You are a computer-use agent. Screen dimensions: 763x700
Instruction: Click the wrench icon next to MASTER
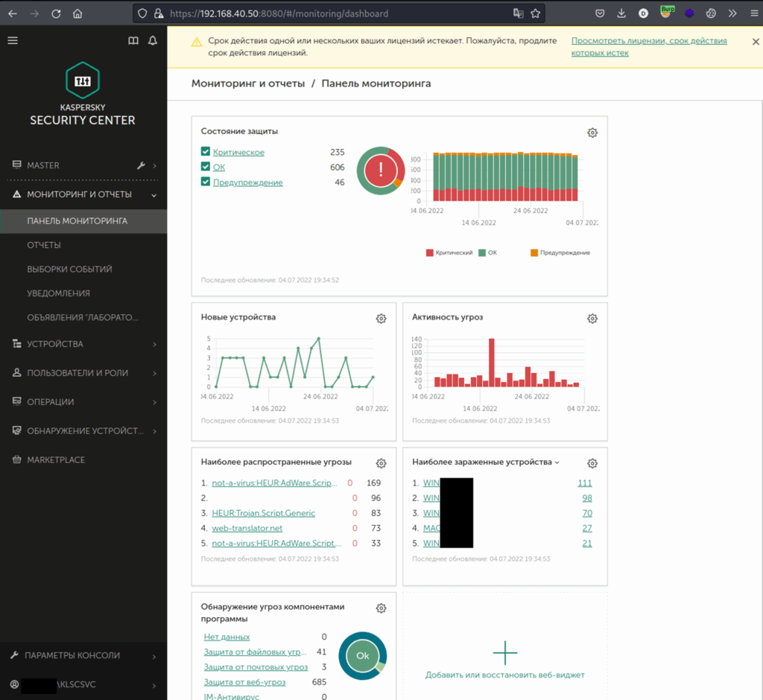point(140,165)
